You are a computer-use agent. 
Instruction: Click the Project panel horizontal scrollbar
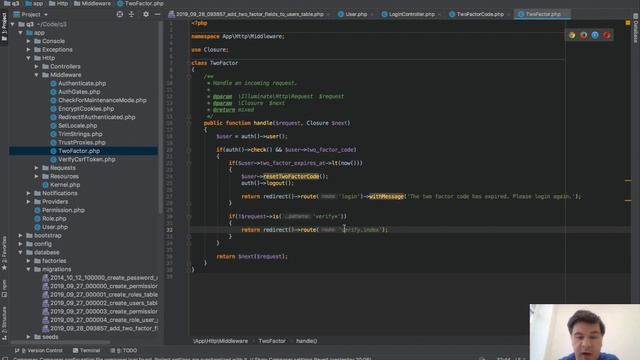point(60,342)
